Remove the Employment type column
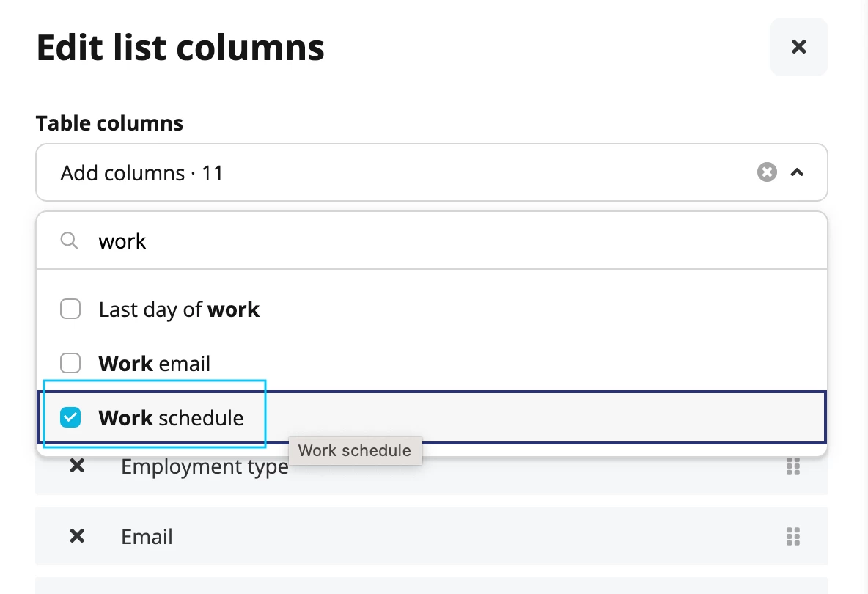This screenshot has width=868, height=594. point(77,466)
